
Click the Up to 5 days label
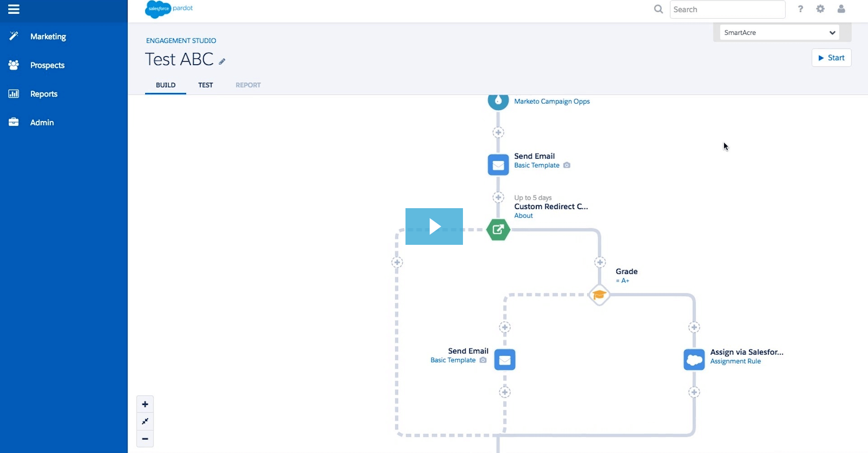[533, 198]
